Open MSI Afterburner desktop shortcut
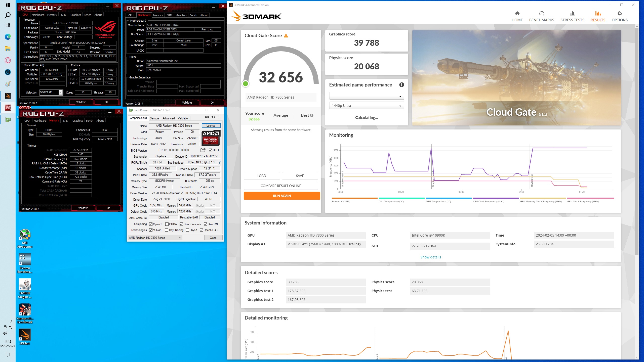Screen dimensions: 644x362 coord(25,238)
